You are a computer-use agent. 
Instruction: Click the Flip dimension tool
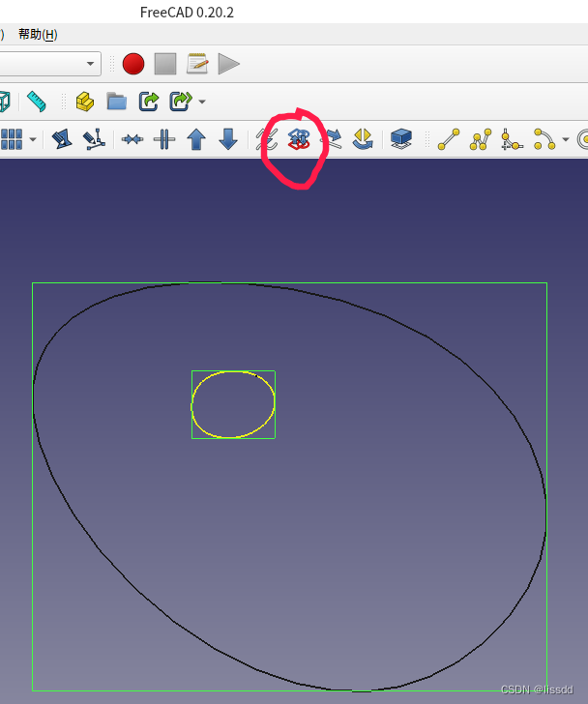pos(363,139)
